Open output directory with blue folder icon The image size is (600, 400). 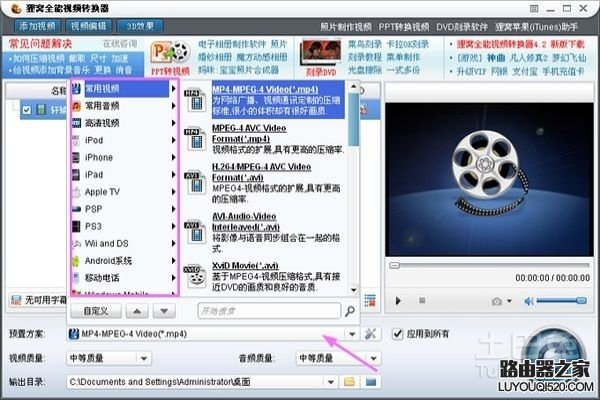(x=370, y=382)
